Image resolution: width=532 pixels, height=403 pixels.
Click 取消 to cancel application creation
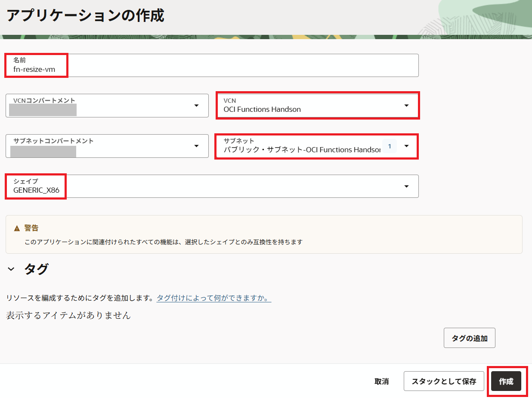coord(381,381)
